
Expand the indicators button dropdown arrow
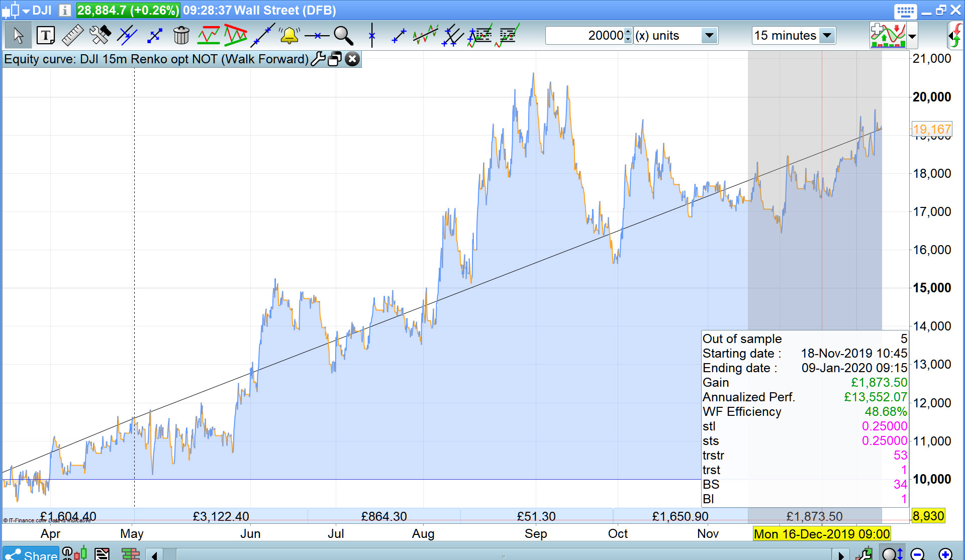coord(912,36)
